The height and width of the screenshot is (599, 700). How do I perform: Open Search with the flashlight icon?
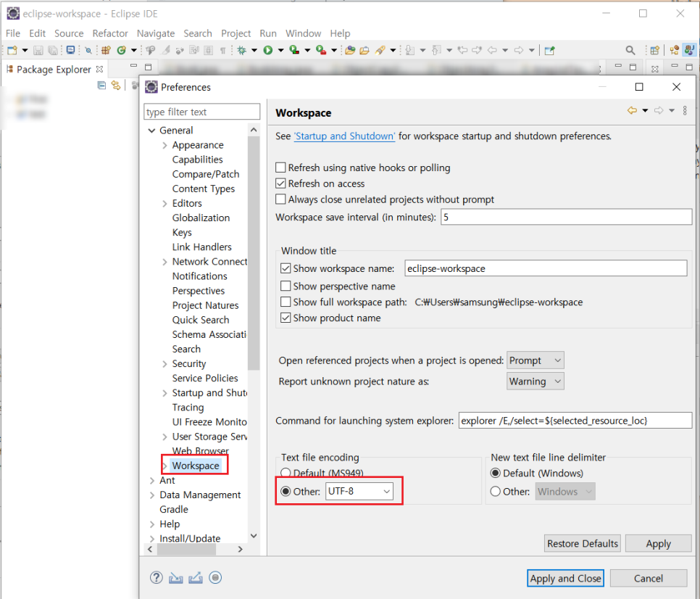(x=380, y=50)
